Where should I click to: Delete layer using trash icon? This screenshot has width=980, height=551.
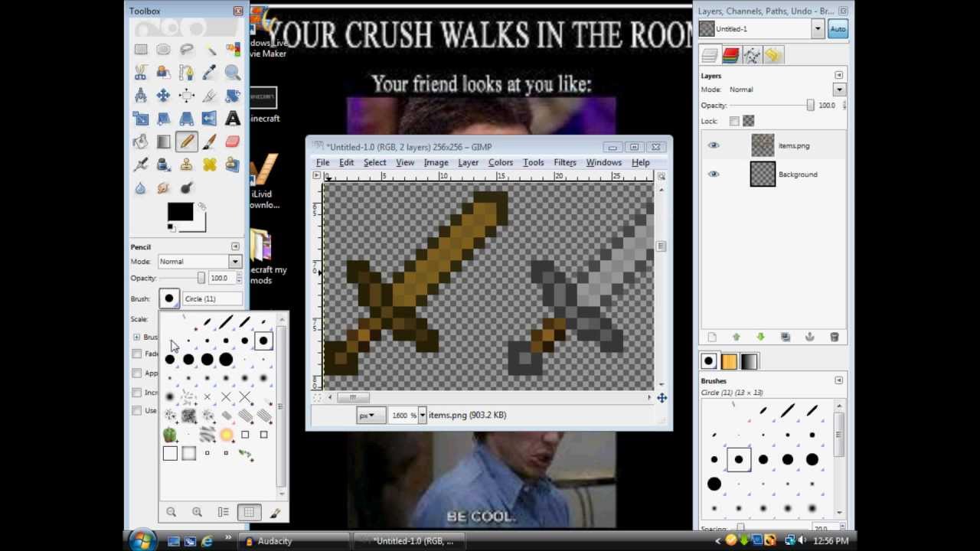834,337
